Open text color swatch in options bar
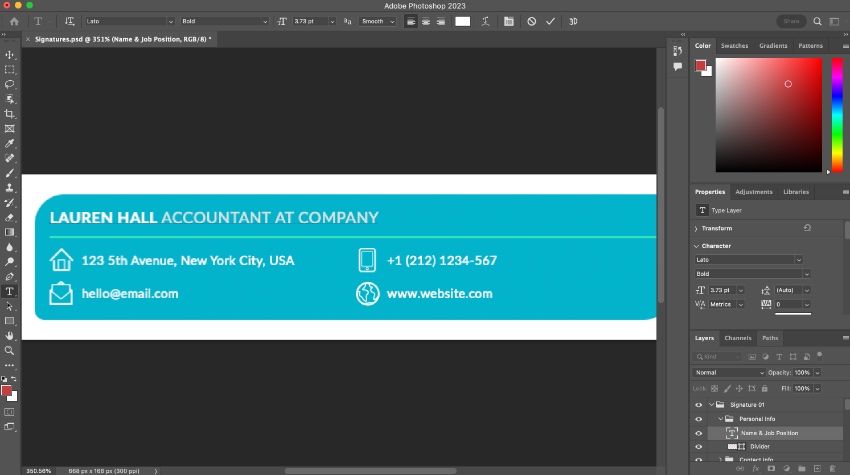 coord(462,21)
